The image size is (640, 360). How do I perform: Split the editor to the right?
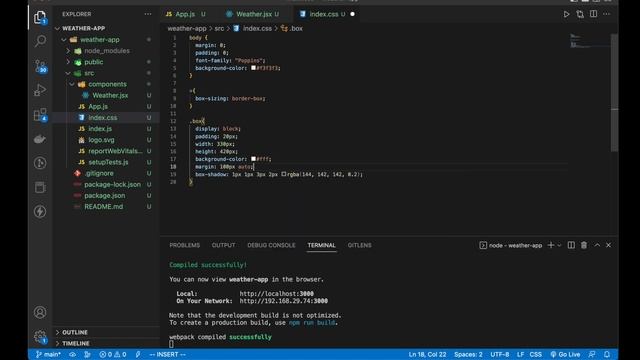tap(593, 14)
